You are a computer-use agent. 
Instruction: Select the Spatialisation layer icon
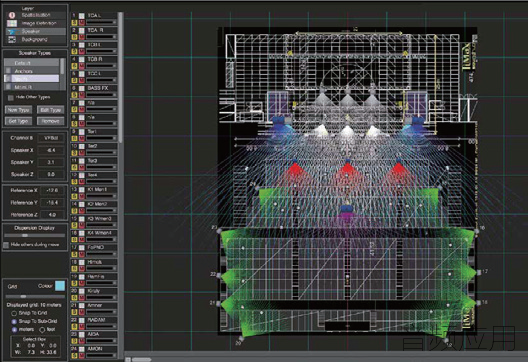pyautogui.click(x=12, y=15)
